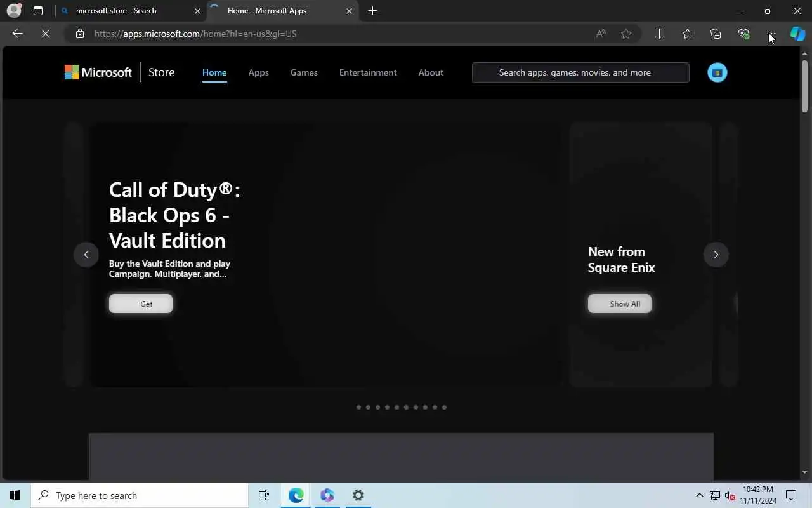Open the notification center
The height and width of the screenshot is (508, 812).
[x=791, y=495]
